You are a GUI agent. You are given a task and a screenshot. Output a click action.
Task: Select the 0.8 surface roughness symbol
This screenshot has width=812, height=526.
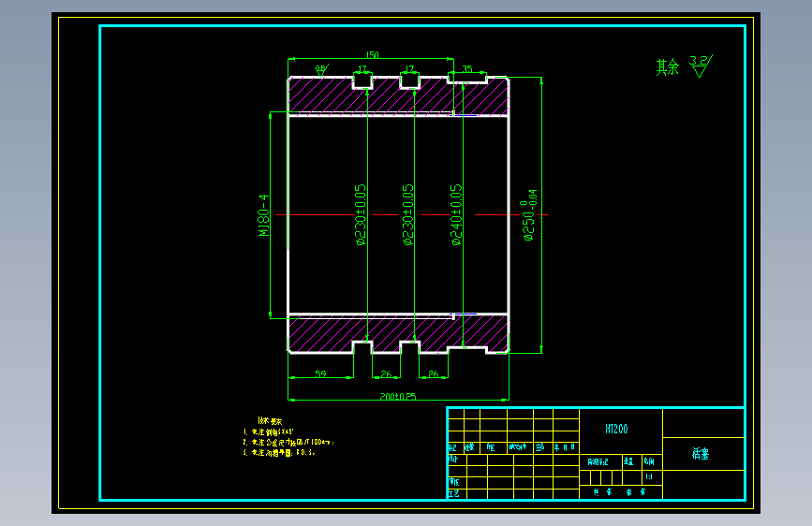tap(321, 70)
